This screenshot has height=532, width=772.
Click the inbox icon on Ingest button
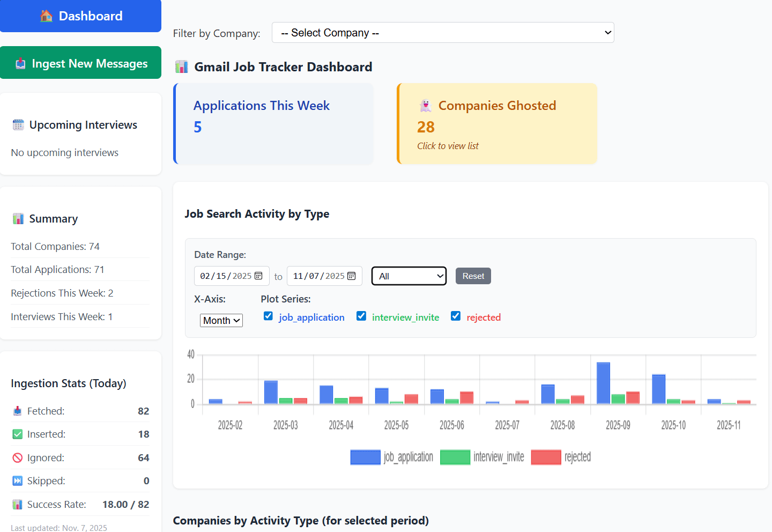(x=20, y=63)
